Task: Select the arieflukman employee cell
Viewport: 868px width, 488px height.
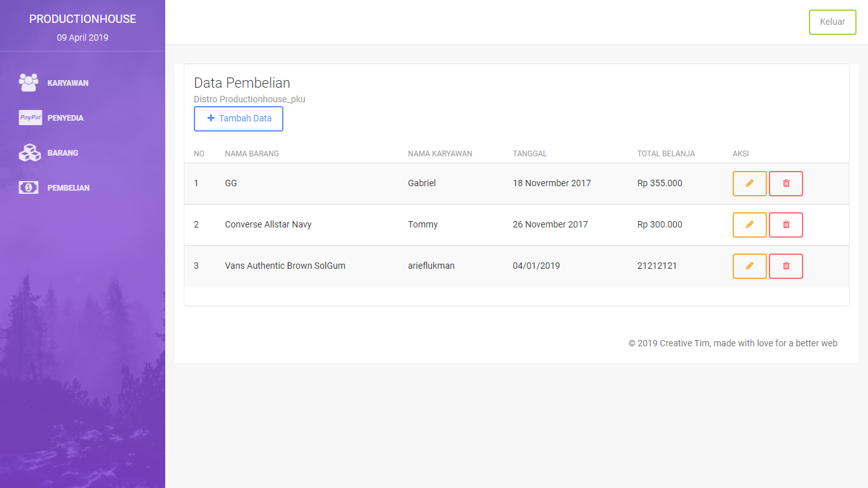Action: coord(431,266)
